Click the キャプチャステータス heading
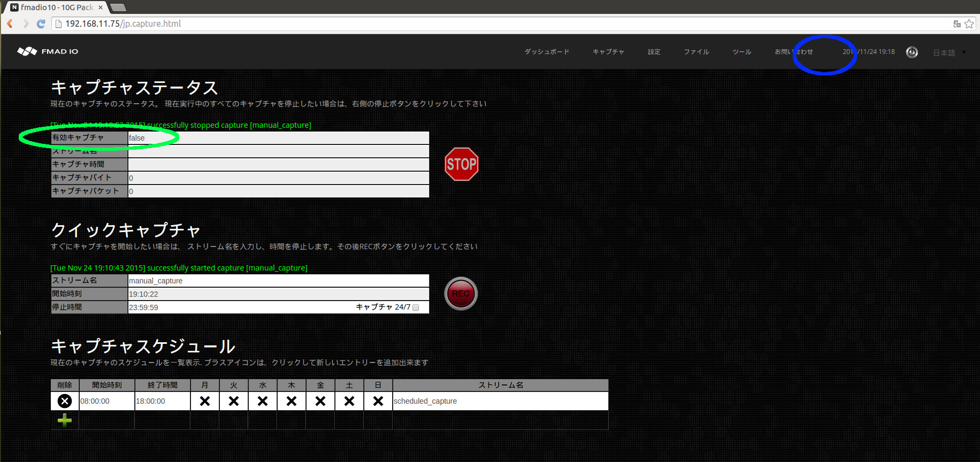Image resolution: width=980 pixels, height=462 pixels. [x=135, y=87]
